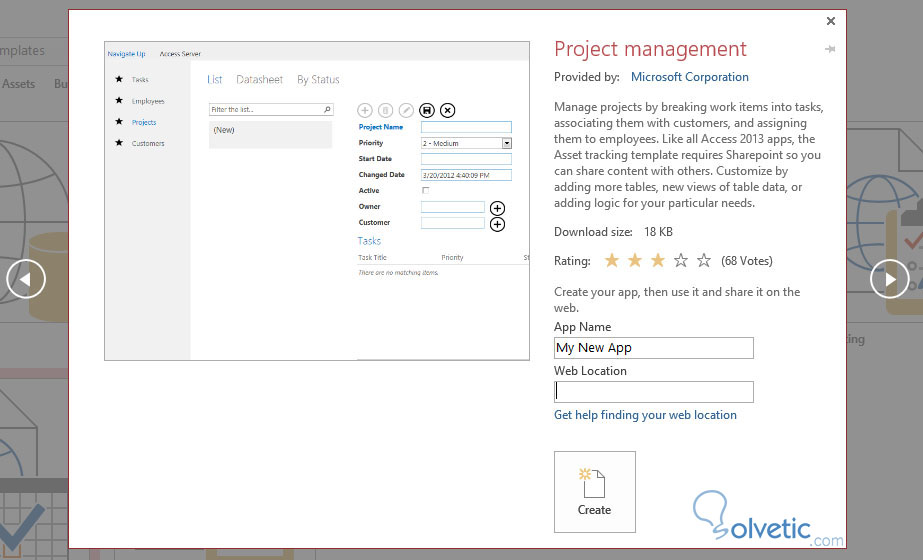This screenshot has height=560, width=923.
Task: Rate the template three stars
Action: tap(658, 260)
